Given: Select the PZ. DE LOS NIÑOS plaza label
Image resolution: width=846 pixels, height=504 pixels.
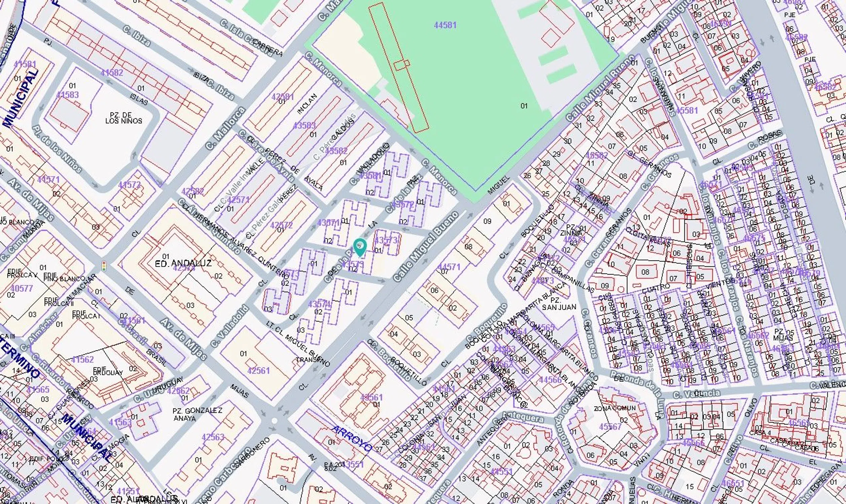Looking at the screenshot, I should 123,118.
